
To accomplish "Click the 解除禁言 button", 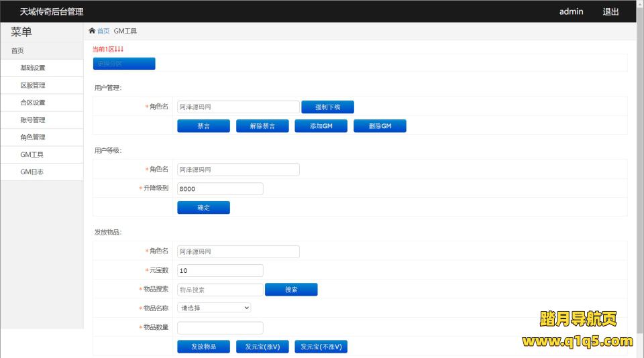I will pyautogui.click(x=262, y=126).
